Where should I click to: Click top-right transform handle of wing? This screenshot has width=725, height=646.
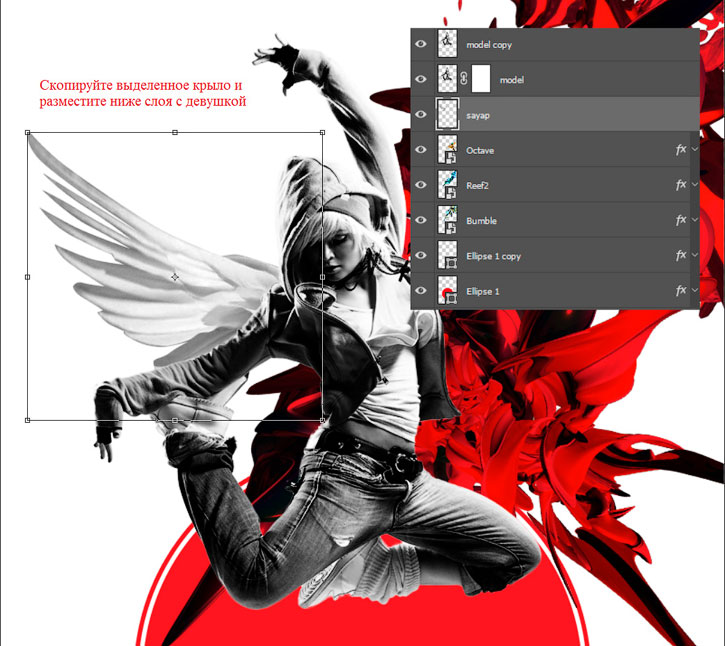coord(322,133)
